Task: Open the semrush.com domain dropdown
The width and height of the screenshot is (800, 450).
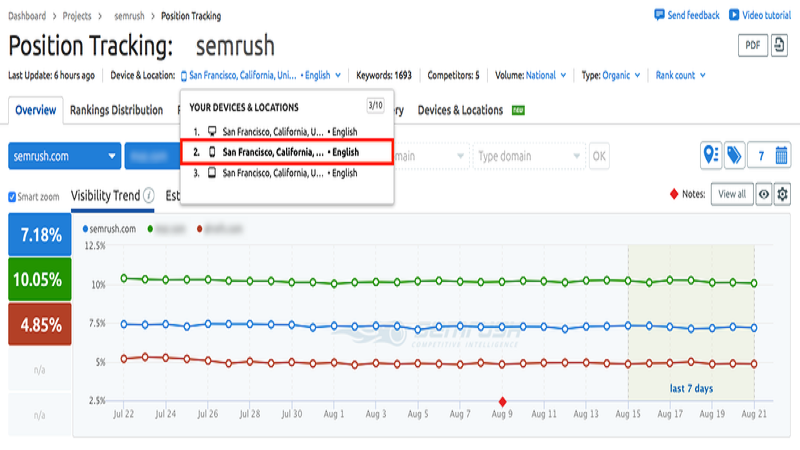Action: 65,156
